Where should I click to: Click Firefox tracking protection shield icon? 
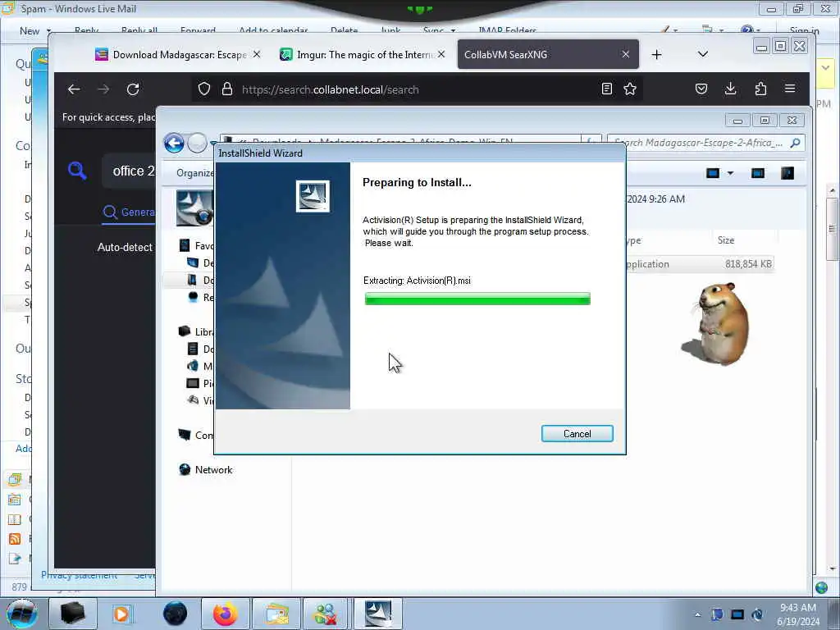coord(204,89)
